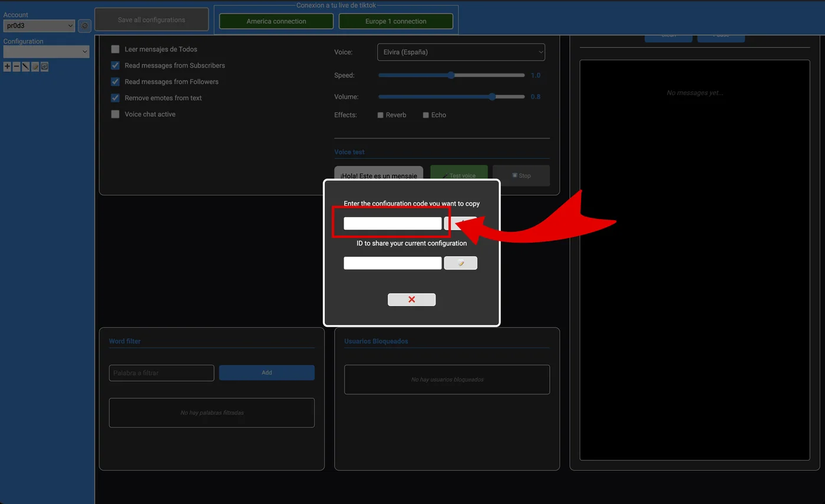Open the Voice dropdown Elvira (España)
Viewport: 825px width, 504px height.
pos(461,52)
